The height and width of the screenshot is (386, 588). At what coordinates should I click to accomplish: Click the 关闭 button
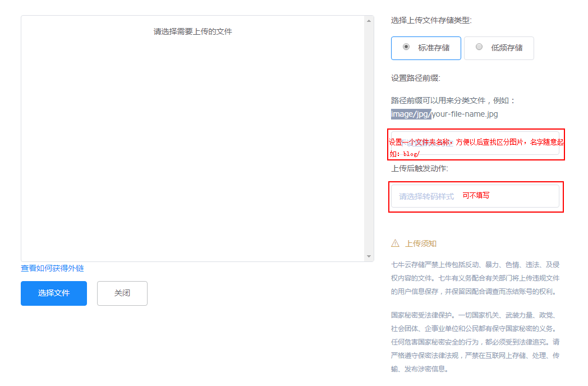pos(122,293)
